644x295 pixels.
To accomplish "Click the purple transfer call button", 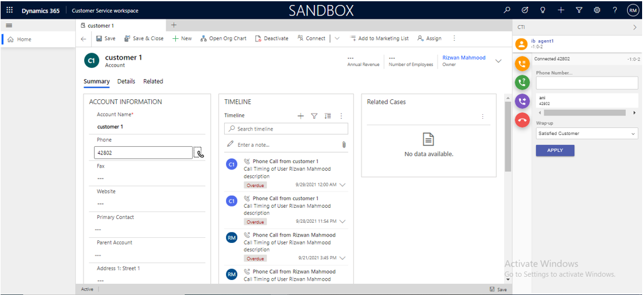I will [522, 101].
